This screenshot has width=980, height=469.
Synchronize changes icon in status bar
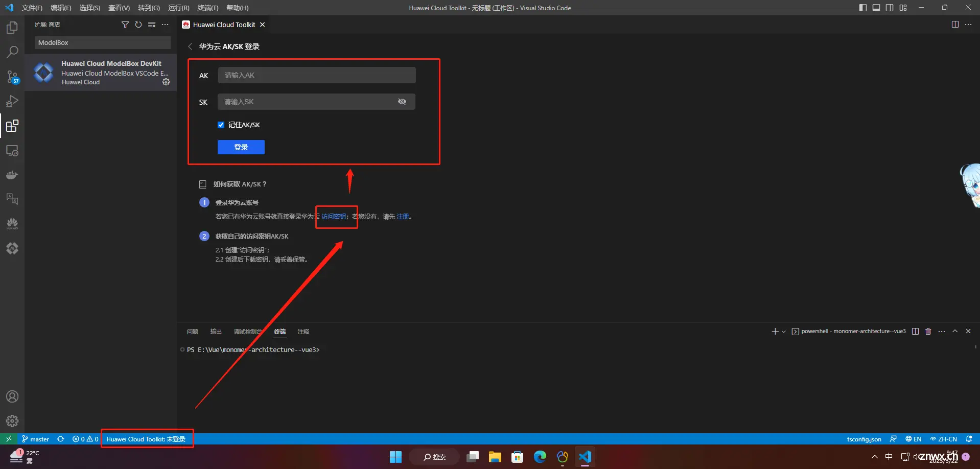pos(60,439)
